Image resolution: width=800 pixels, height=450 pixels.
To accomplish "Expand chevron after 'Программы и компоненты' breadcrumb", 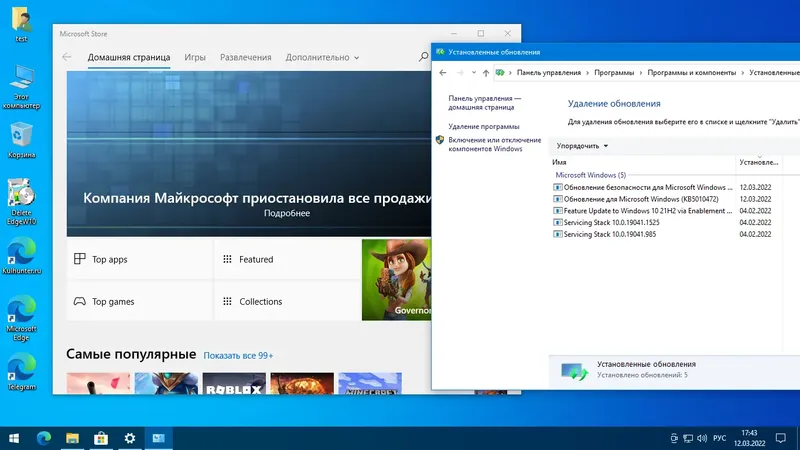I will tap(743, 73).
